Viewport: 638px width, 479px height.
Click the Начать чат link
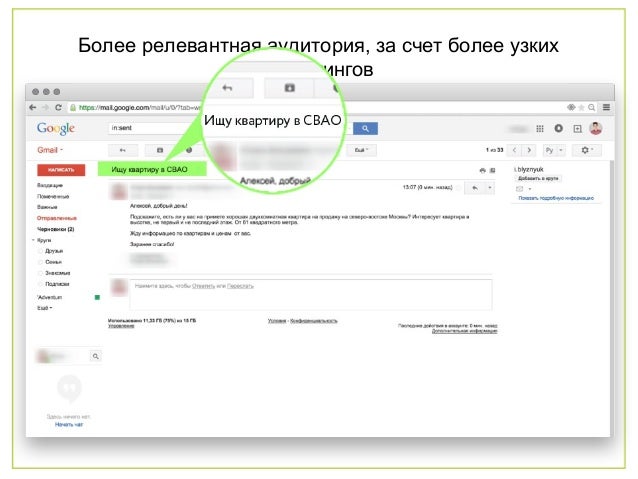pos(69,424)
